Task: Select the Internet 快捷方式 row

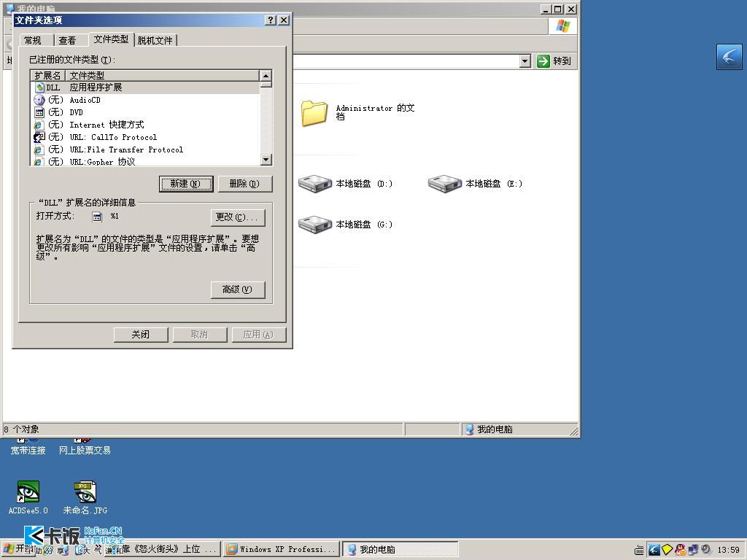Action: tap(145, 125)
